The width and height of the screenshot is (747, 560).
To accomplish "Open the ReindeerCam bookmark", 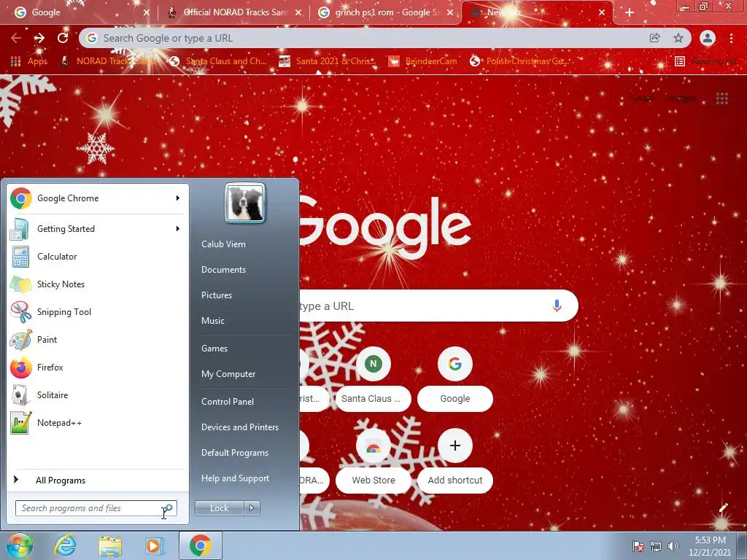I will (x=422, y=61).
